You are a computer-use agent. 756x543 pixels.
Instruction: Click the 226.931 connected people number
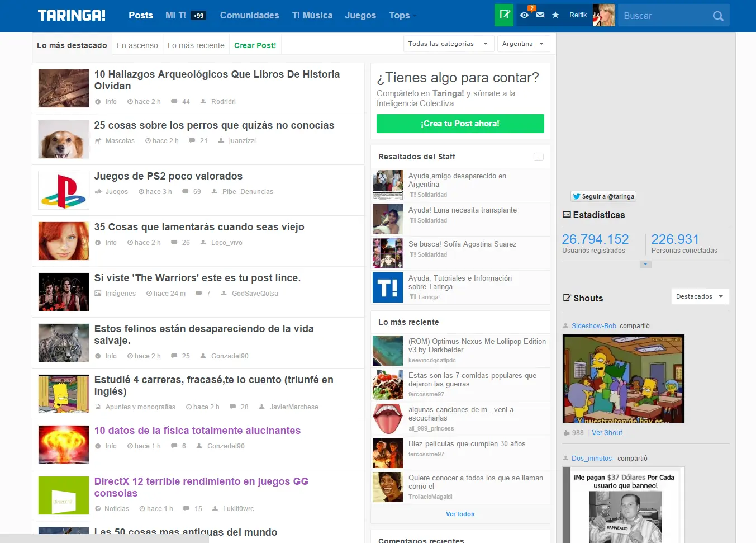[x=675, y=239]
